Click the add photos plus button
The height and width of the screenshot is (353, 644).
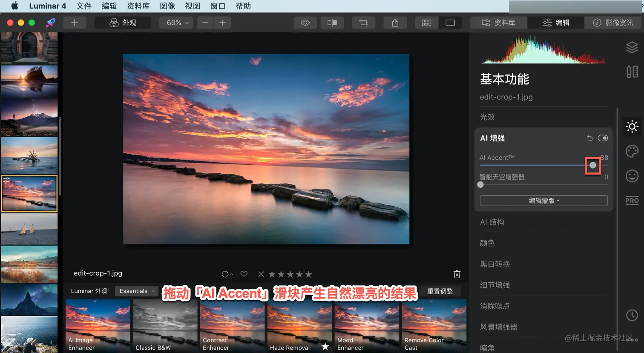coord(75,23)
